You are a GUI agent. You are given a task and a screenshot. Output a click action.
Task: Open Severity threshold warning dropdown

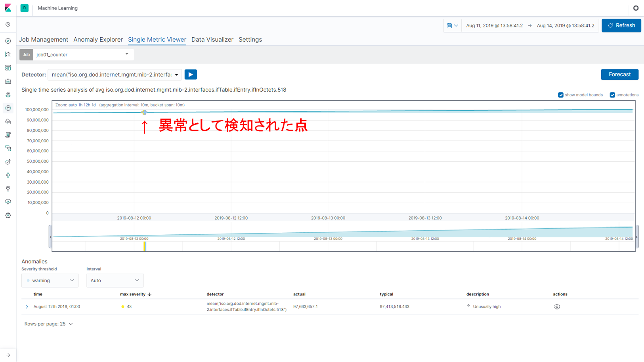(50, 280)
